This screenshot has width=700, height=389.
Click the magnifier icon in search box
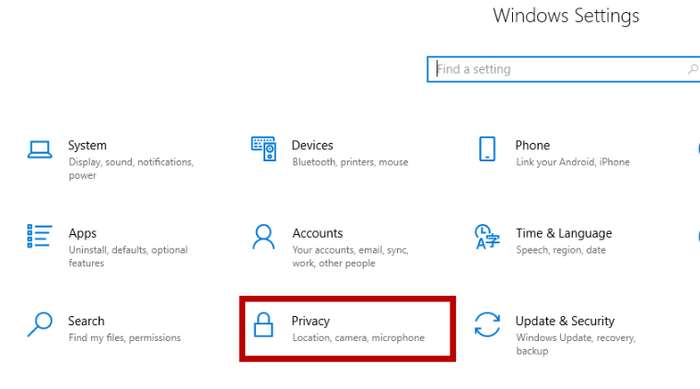click(x=693, y=69)
